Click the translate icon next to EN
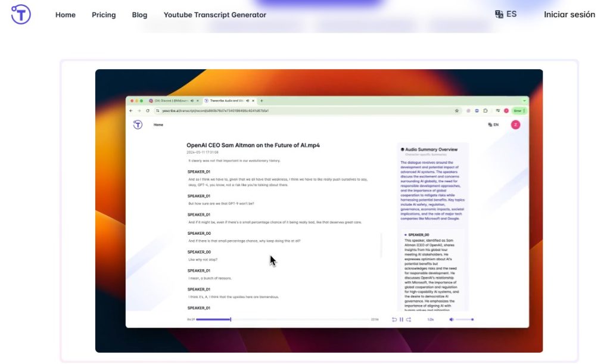 (490, 125)
